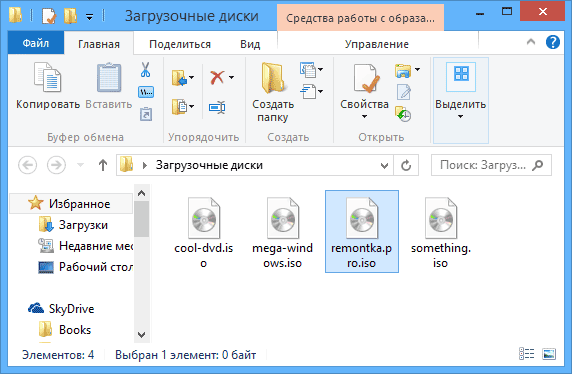This screenshot has width=572, height=374.
Task: Expand the New item dropdown arrow
Action: (x=320, y=69)
